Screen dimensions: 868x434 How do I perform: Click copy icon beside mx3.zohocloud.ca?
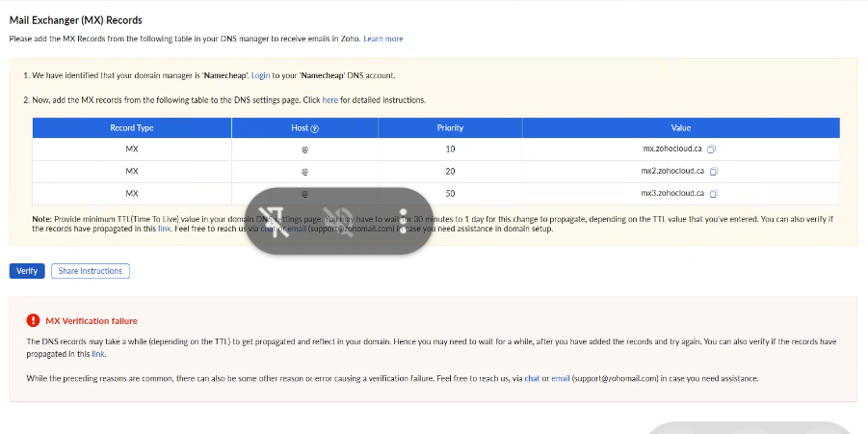714,194
